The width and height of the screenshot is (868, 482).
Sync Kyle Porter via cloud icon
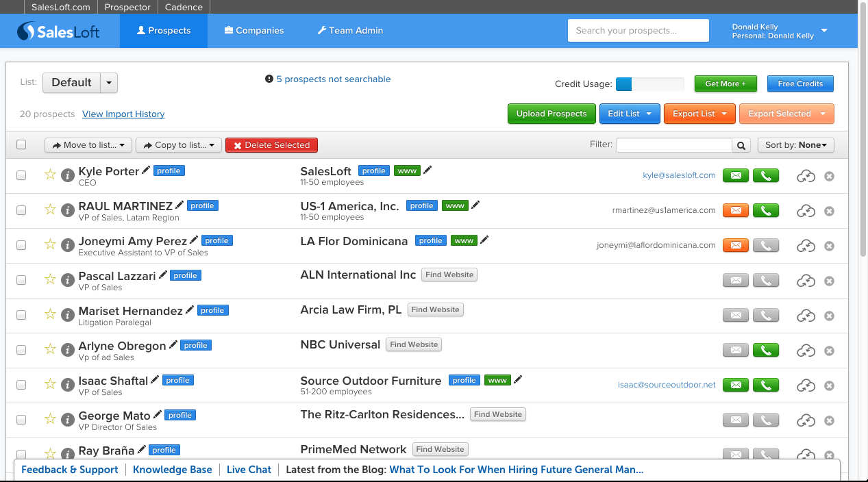point(806,177)
